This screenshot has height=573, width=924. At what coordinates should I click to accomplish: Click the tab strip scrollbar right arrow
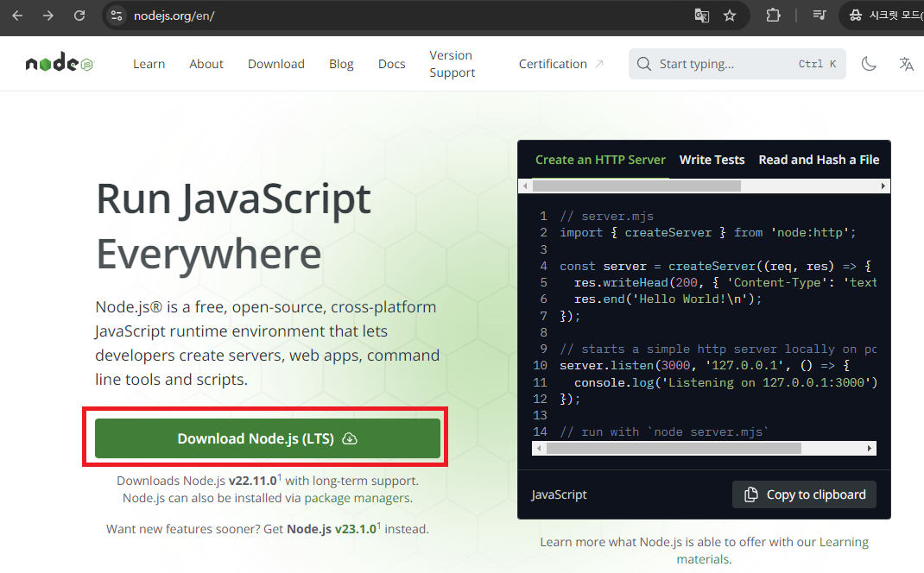pyautogui.click(x=883, y=186)
